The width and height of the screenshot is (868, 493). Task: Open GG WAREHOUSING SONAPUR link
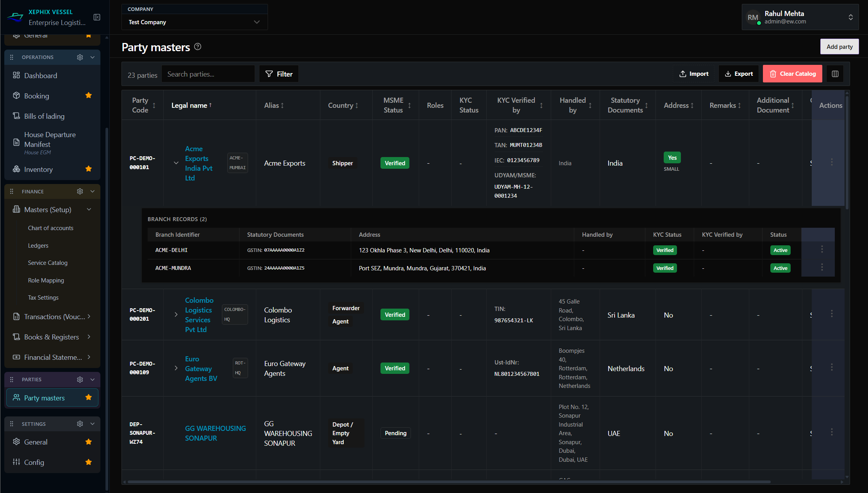[216, 433]
